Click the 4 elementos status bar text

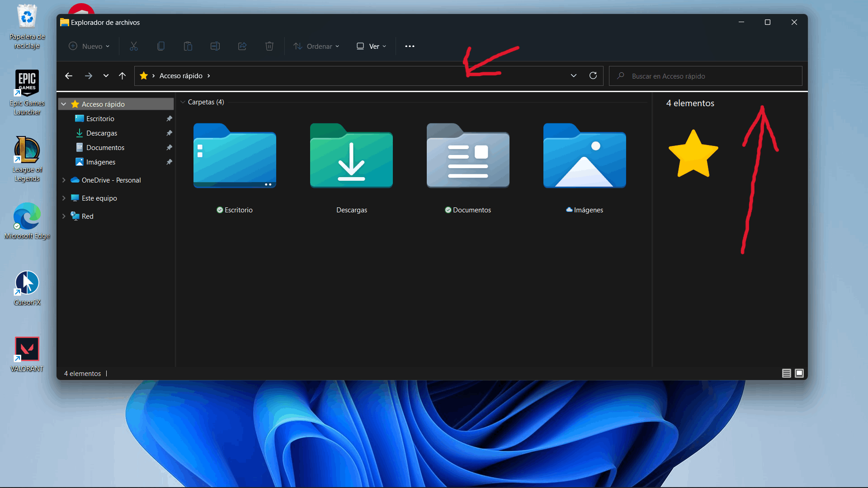pos(82,374)
